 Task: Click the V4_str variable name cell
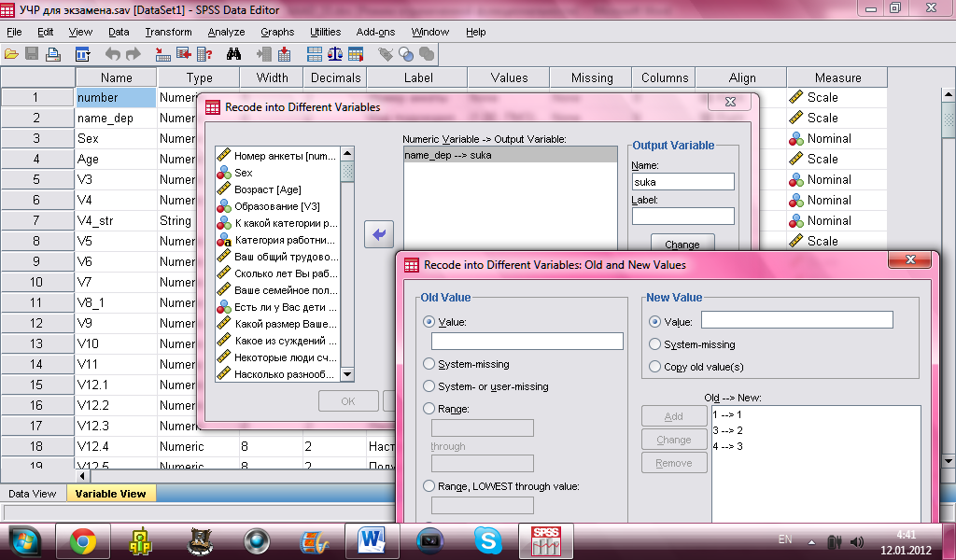116,220
